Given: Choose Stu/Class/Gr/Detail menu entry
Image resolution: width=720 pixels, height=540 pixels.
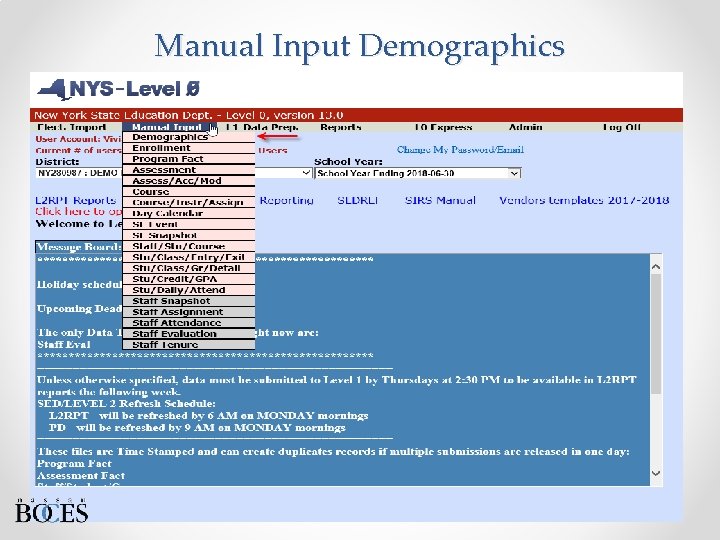Looking at the screenshot, I should pyautogui.click(x=189, y=268).
